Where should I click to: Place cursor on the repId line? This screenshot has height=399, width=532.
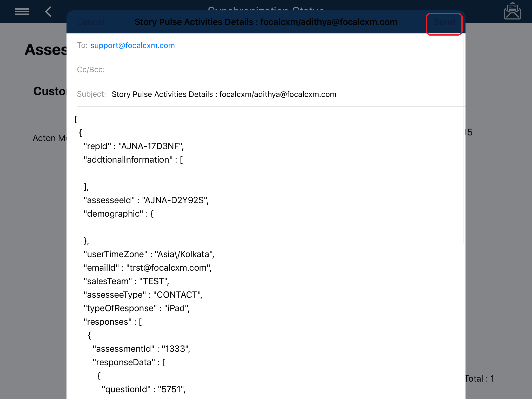tap(134, 146)
